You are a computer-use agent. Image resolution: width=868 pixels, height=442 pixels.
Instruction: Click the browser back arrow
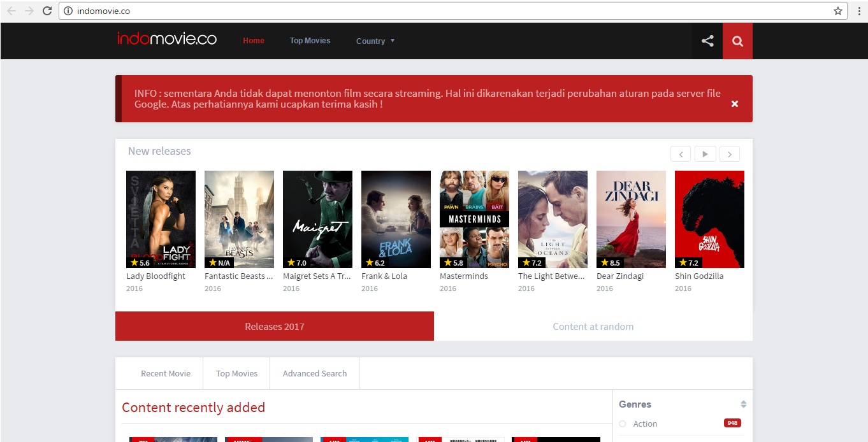[11, 11]
